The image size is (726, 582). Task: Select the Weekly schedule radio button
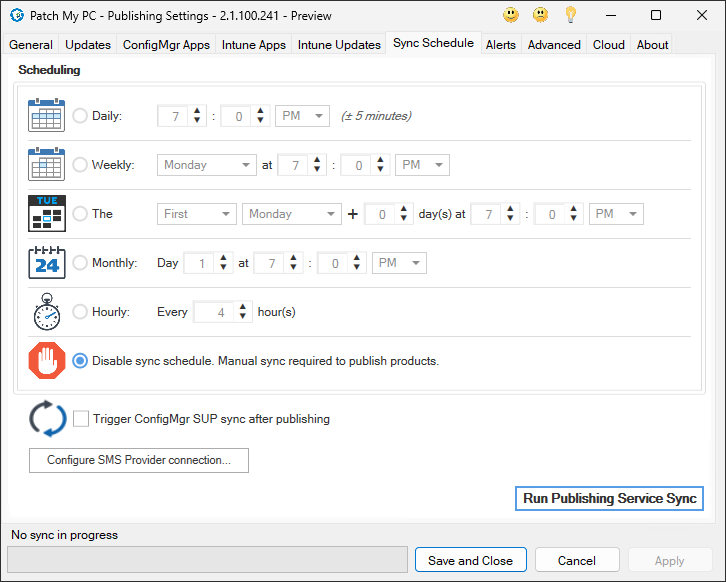(80, 164)
